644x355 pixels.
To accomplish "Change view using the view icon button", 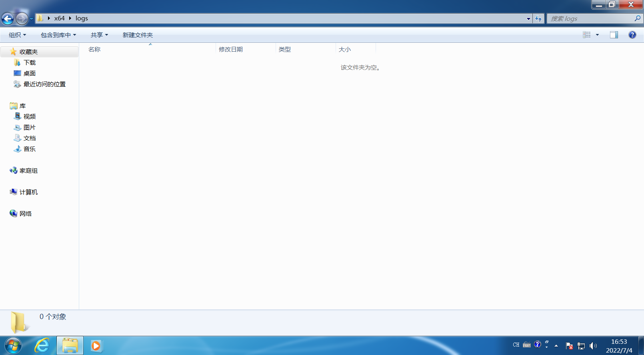I will pyautogui.click(x=586, y=35).
